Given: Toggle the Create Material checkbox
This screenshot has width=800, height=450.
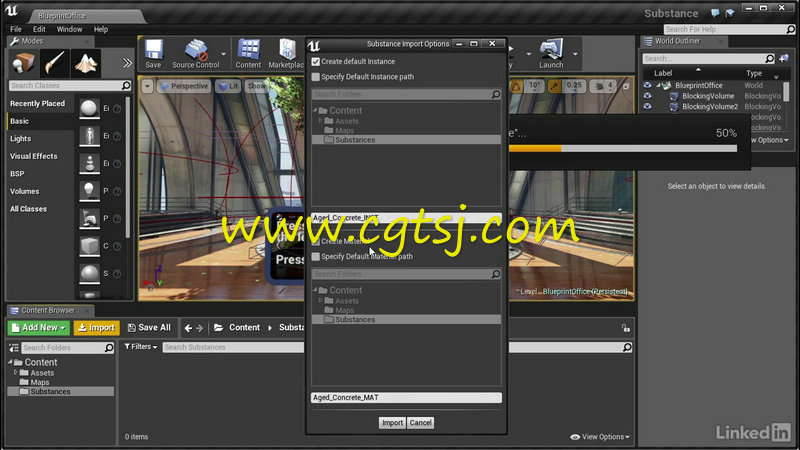Looking at the screenshot, I should [316, 241].
